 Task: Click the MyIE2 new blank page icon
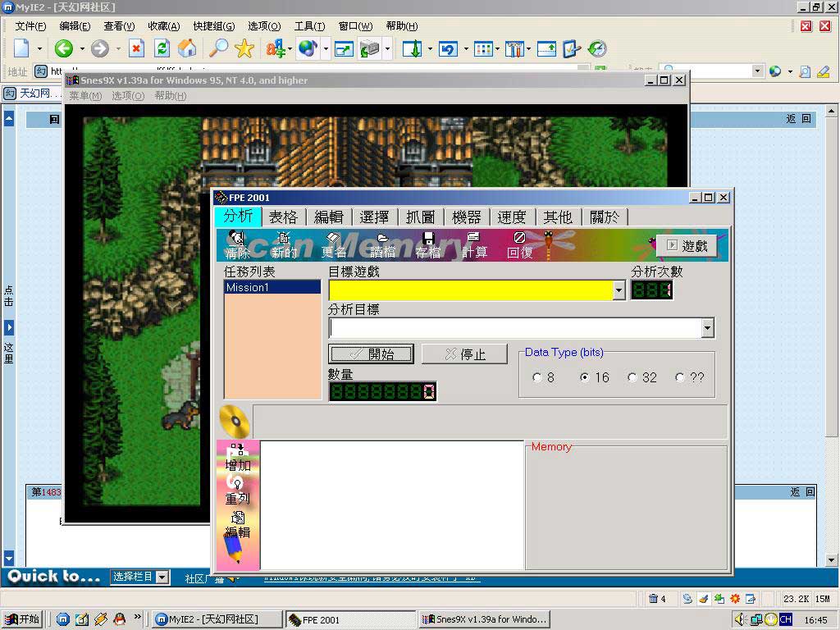point(21,48)
